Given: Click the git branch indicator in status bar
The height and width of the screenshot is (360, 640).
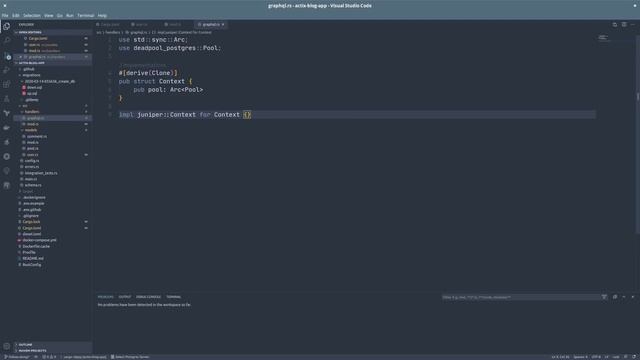Looking at the screenshot, I should 16,357.
